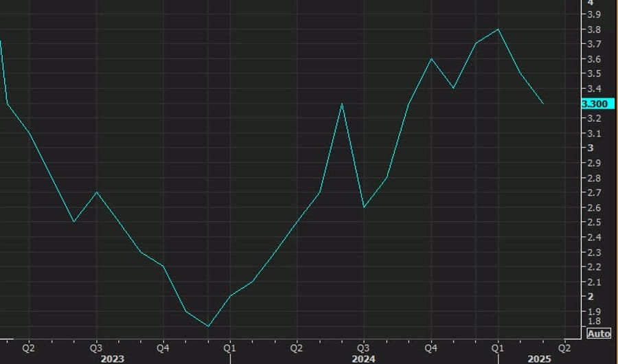Click the last data point on the line
The image size is (618, 364).
click(543, 104)
